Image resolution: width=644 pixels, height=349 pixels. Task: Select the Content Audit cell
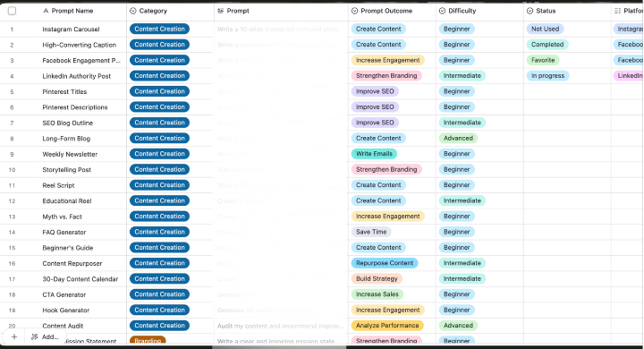pos(63,326)
